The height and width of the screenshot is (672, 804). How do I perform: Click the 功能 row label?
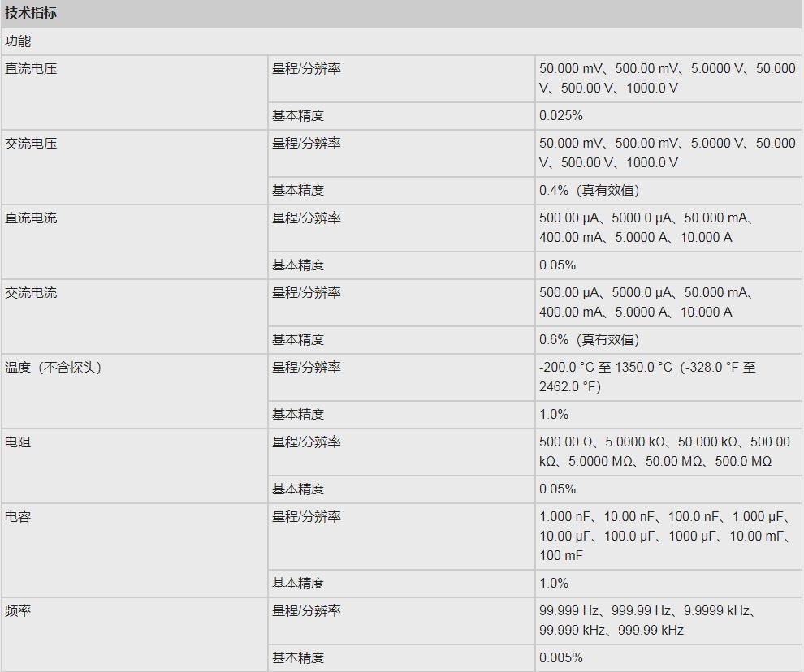tap(18, 41)
